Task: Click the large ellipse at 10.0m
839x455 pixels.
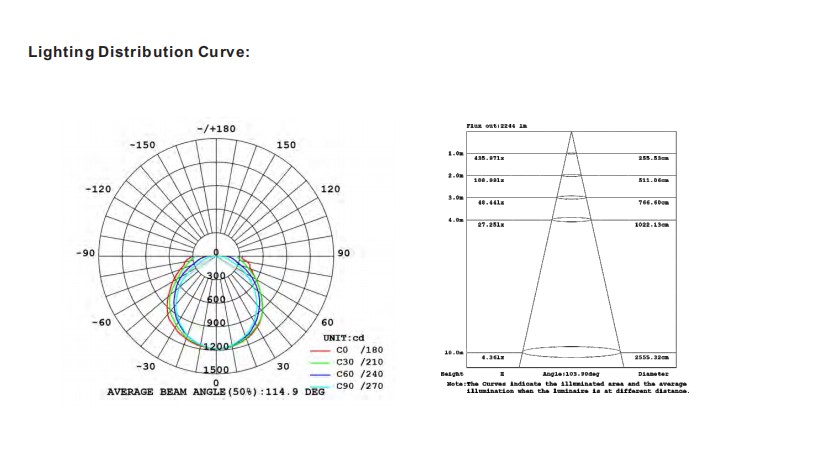Action: (x=571, y=352)
